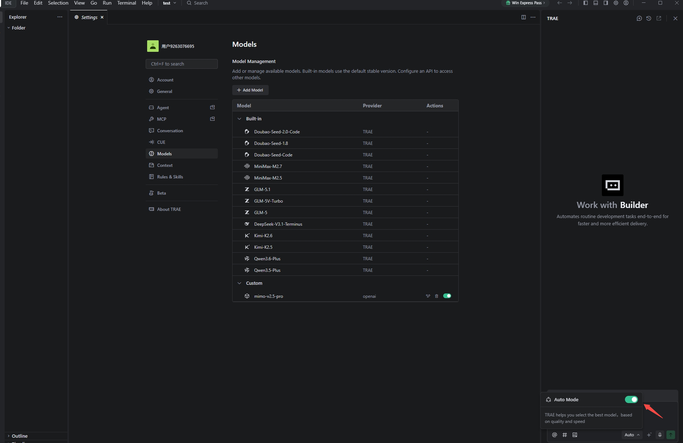Go back with the left arrow in title bar
This screenshot has height=443, width=683.
(559, 3)
